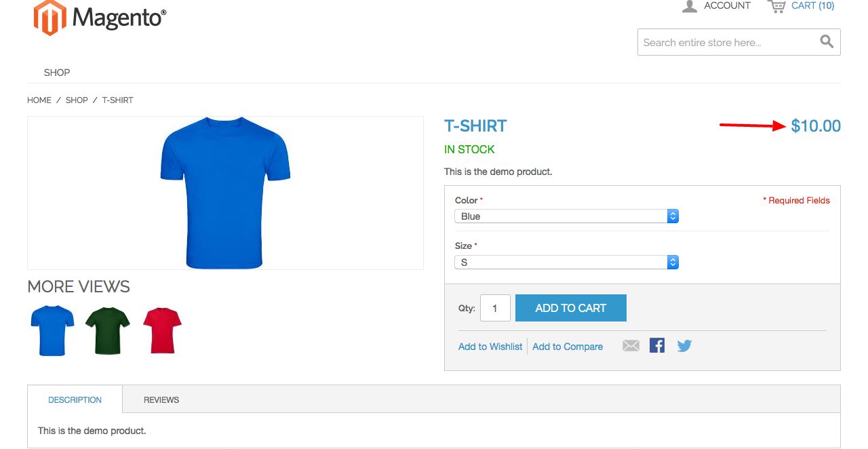
Task: Click the Add to Compare link
Action: pyautogui.click(x=568, y=347)
